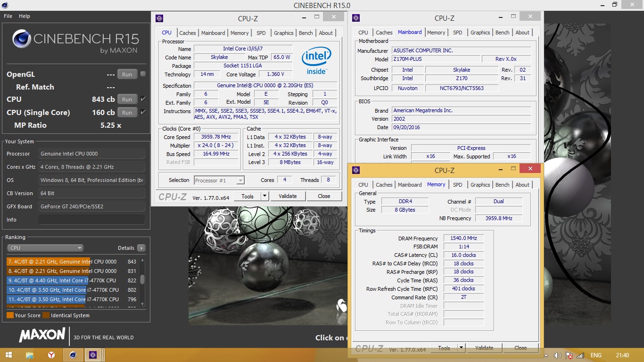This screenshot has height=362, width=644.
Task: Click the network signal icon in the tray
Action: pos(580,355)
